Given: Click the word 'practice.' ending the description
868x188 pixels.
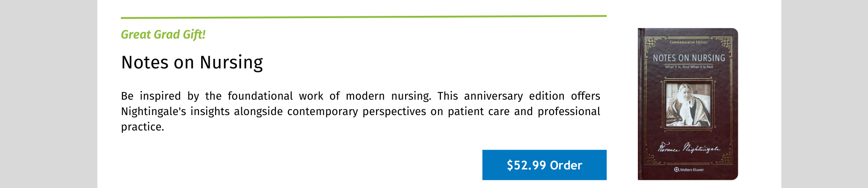Looking at the screenshot, I should point(142,127).
